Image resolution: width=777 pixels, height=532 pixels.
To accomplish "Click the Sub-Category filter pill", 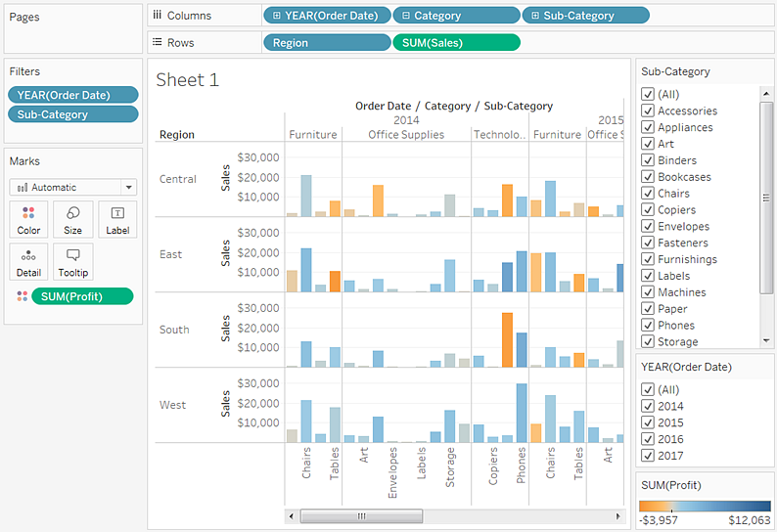I will coord(72,114).
